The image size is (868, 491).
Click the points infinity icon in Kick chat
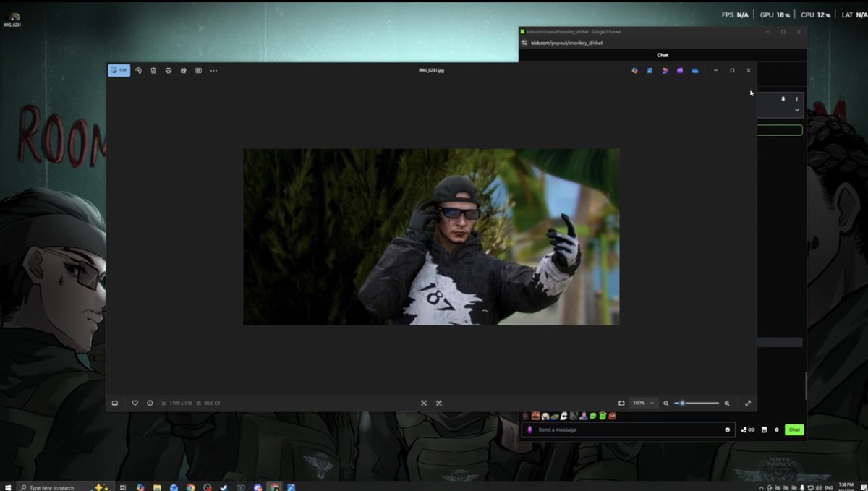(x=748, y=430)
